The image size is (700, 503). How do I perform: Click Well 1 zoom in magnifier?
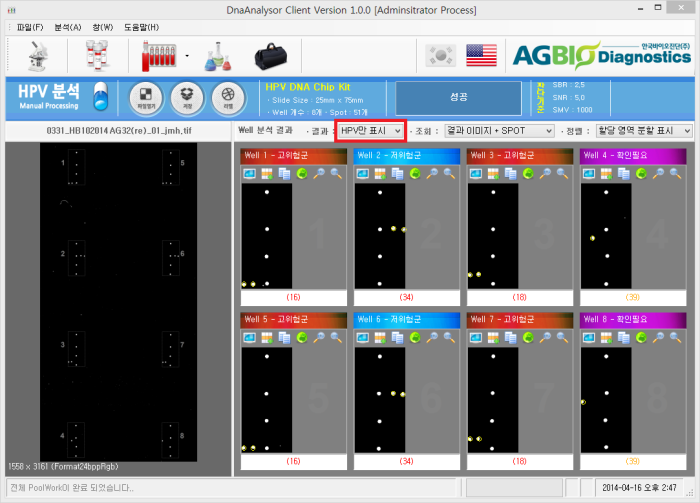[319, 174]
